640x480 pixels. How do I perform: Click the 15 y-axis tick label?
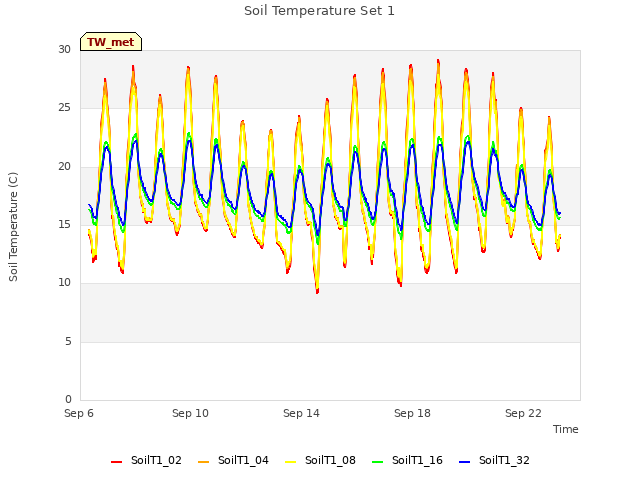(64, 224)
